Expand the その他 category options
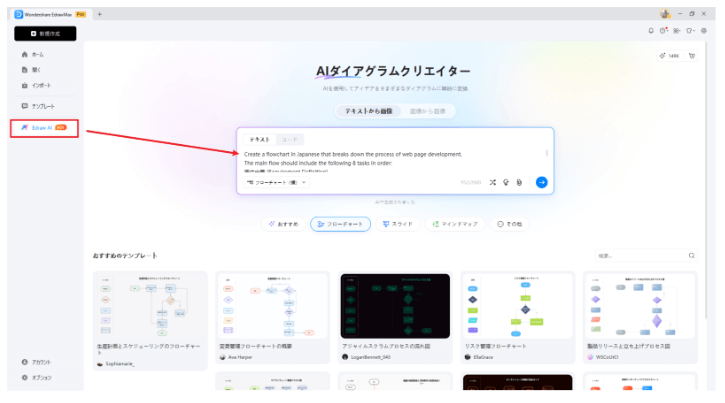This screenshot has width=725, height=403. click(x=510, y=225)
